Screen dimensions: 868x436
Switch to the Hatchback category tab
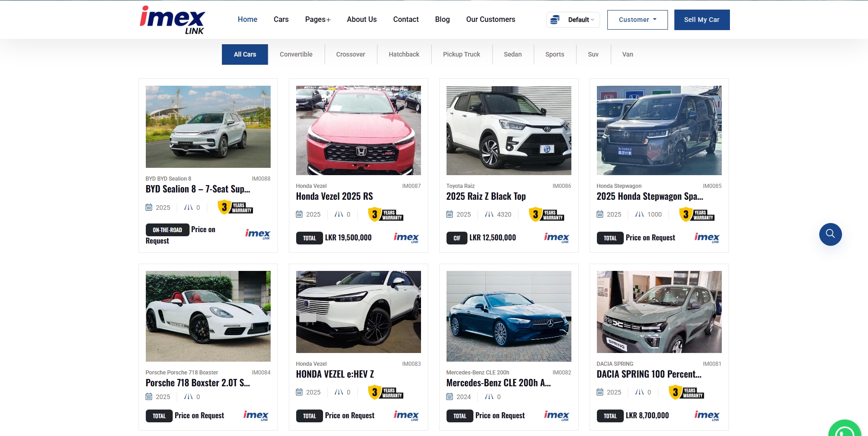[x=403, y=54]
